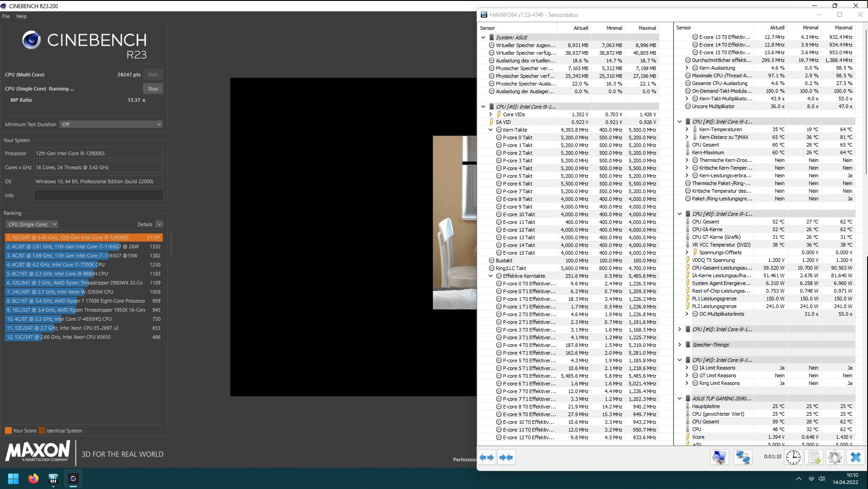This screenshot has height=489, width=868.
Task: Open ranking CPU (Single Core) dropdown
Action: [32, 224]
